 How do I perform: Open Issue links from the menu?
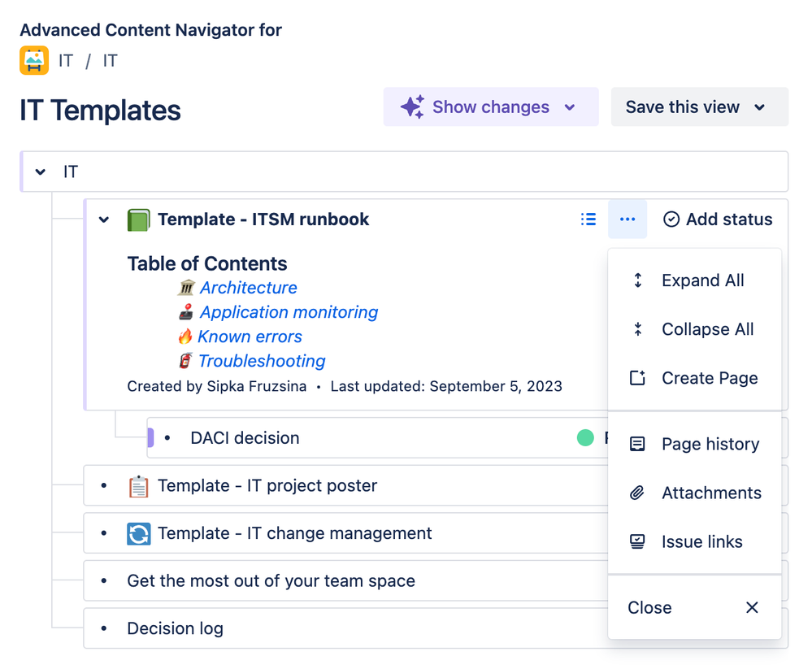coord(694,541)
